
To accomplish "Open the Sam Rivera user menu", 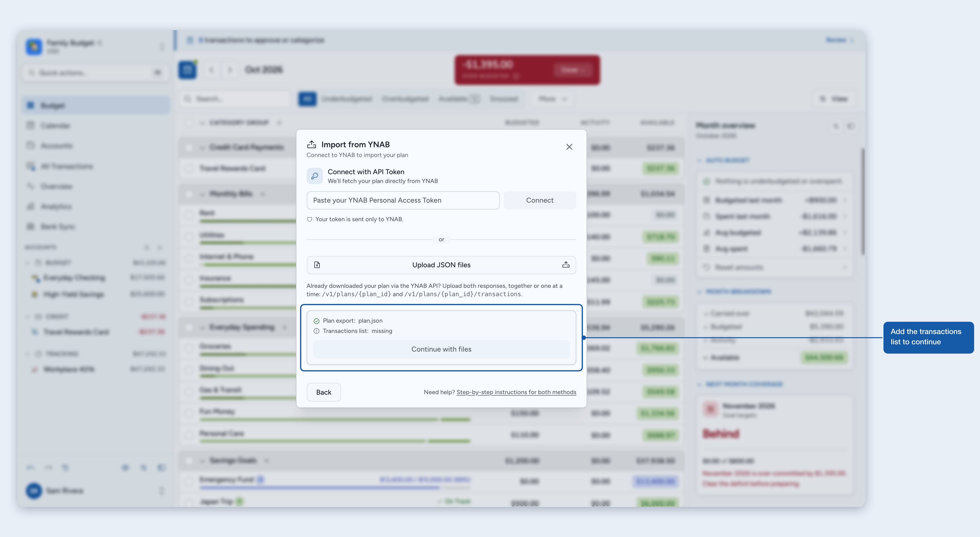I will point(96,491).
